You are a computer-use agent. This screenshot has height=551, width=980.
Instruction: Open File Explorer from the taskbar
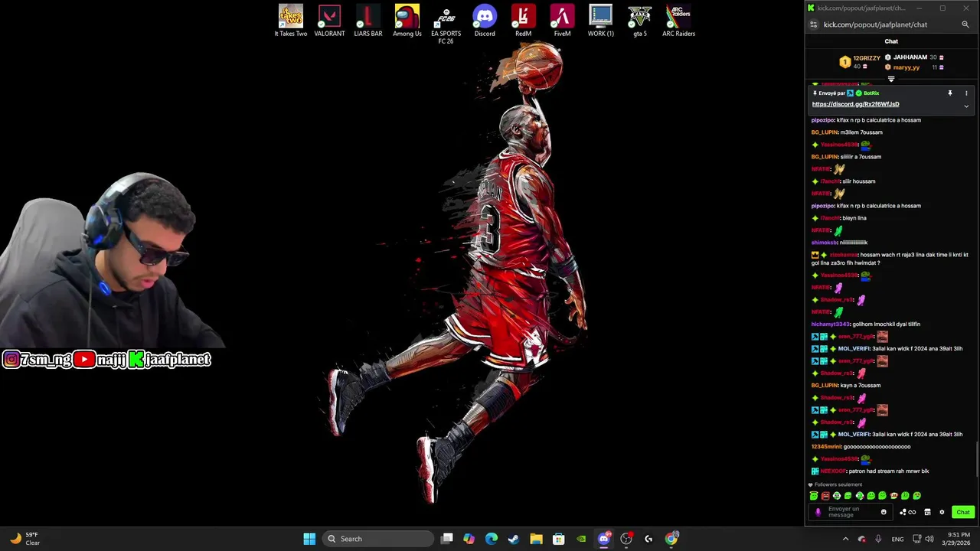click(536, 539)
